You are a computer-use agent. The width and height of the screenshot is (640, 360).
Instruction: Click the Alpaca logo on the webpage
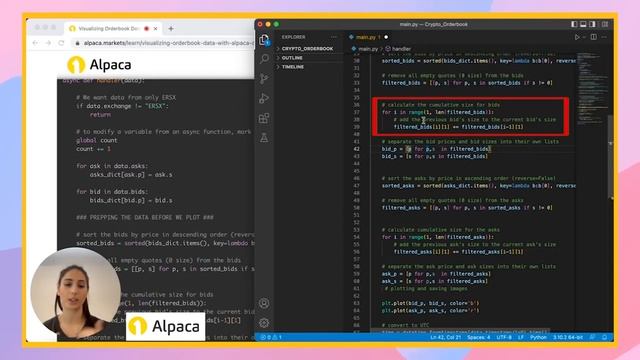click(99, 64)
